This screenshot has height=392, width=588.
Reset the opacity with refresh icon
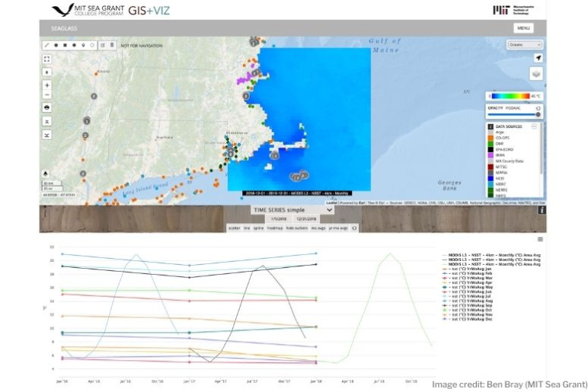tap(538, 108)
